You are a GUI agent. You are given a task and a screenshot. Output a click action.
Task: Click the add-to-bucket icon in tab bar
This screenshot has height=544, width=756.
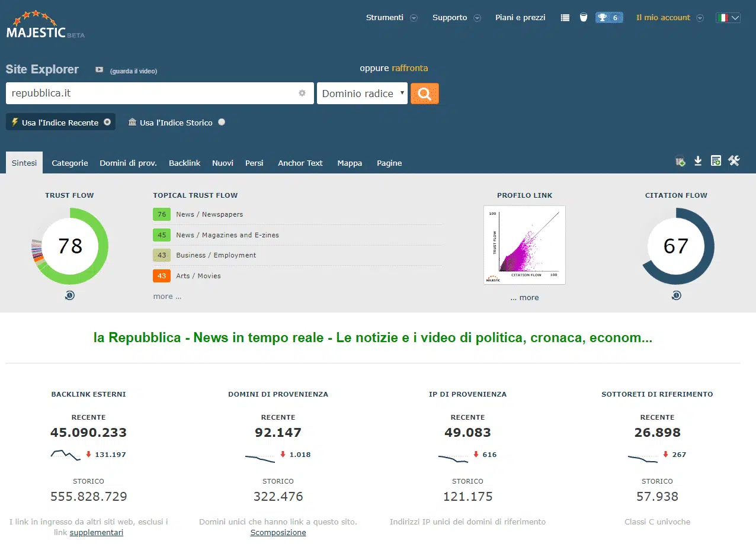[x=680, y=161]
